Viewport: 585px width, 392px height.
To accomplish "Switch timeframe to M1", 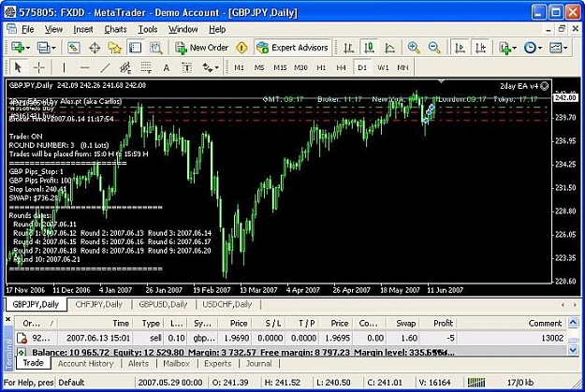I will point(239,67).
